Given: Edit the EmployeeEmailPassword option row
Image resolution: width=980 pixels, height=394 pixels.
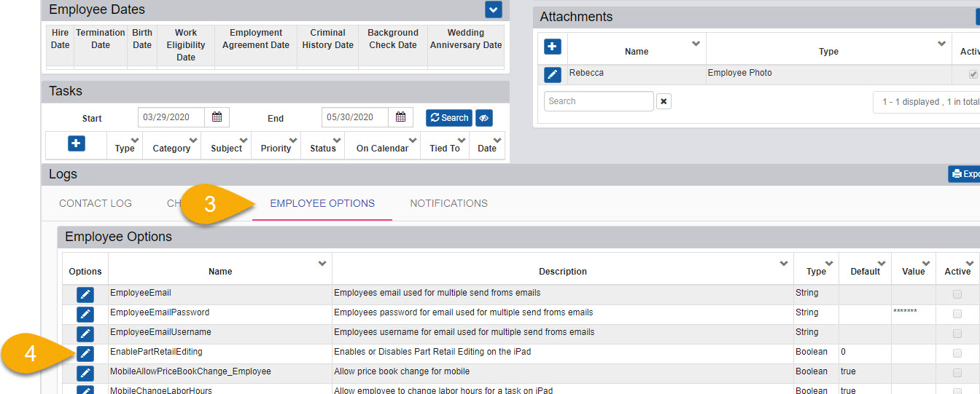Looking at the screenshot, I should [x=85, y=314].
